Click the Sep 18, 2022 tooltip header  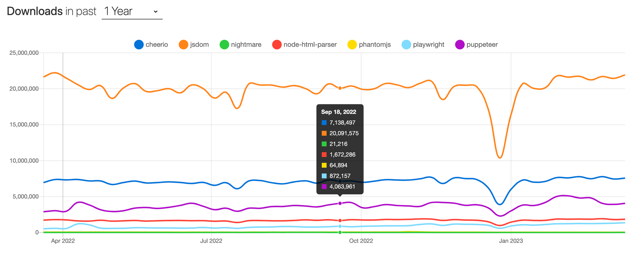click(338, 112)
